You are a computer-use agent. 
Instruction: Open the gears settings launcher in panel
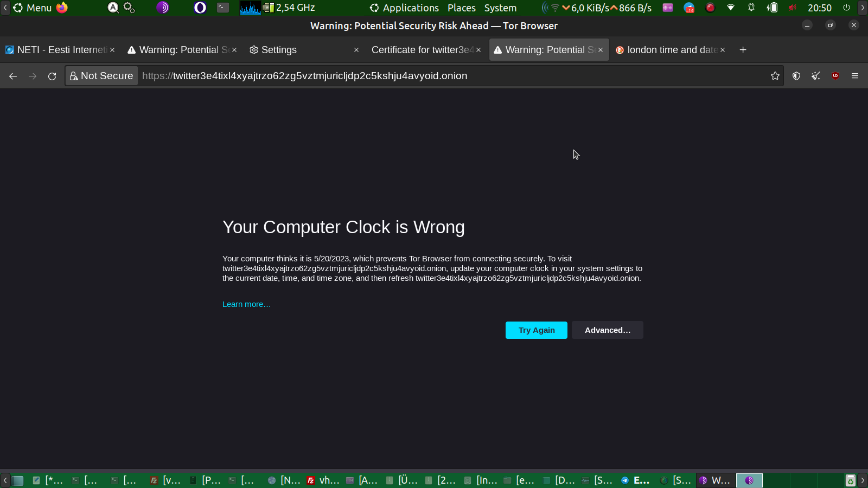129,8
